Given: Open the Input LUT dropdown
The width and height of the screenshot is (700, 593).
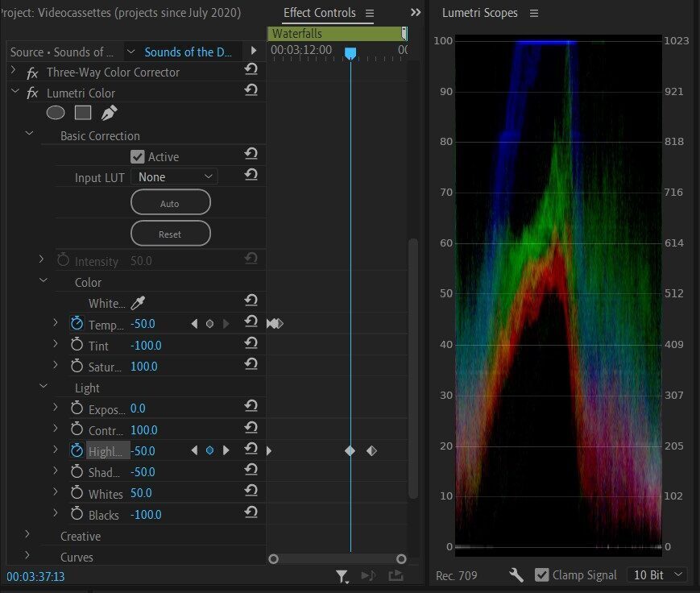Looking at the screenshot, I should point(174,176).
